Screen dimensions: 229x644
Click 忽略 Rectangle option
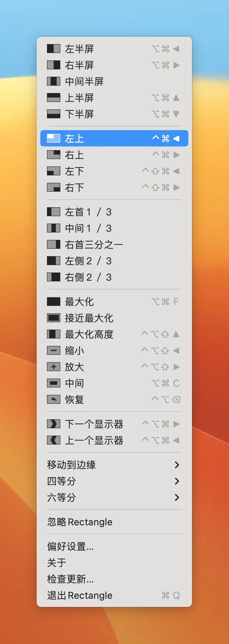coord(80,522)
